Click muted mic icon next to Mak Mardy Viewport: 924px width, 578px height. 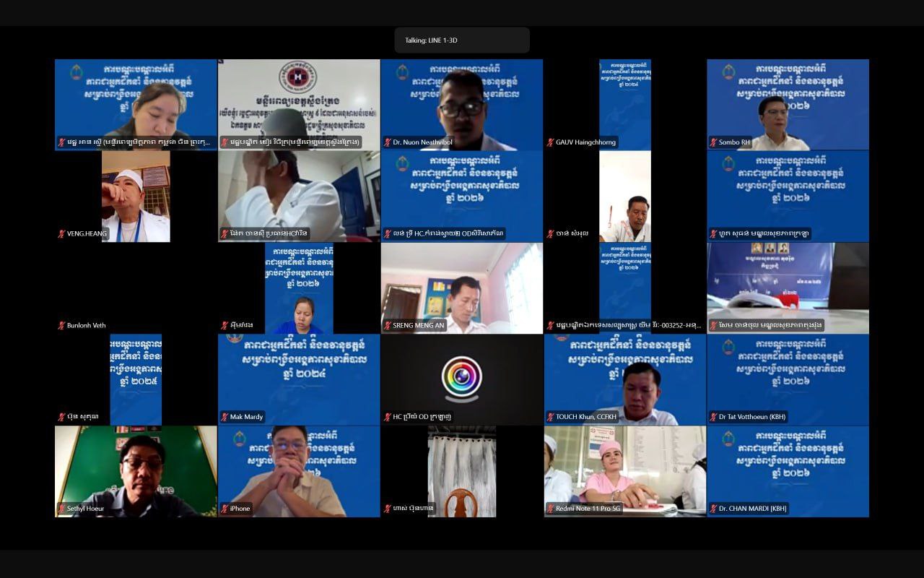coord(225,417)
